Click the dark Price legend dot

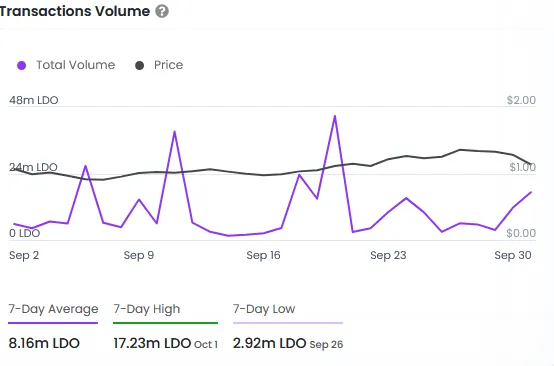(140, 65)
